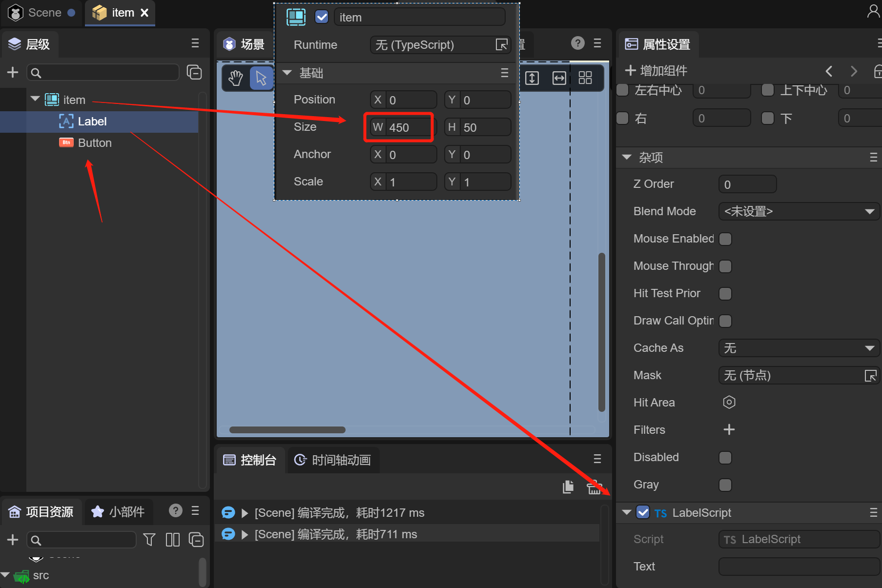Switch to the 时间轴动画 tab
The height and width of the screenshot is (588, 882).
(x=334, y=460)
